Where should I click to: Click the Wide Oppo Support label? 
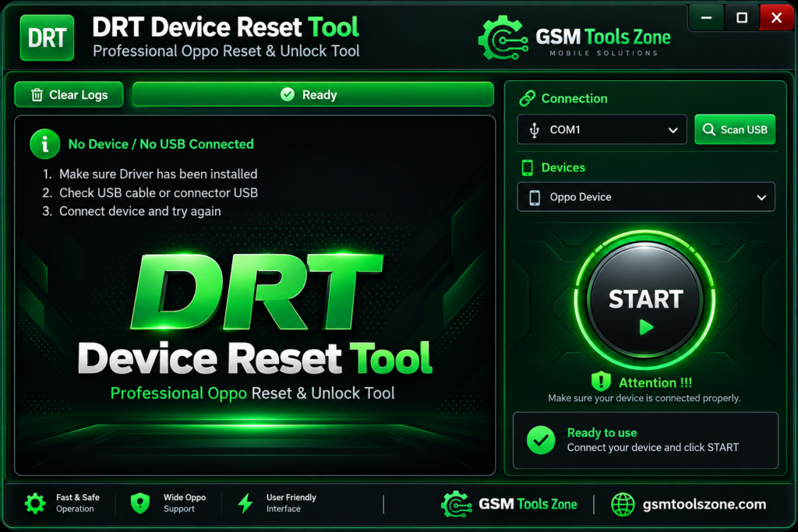click(x=185, y=503)
